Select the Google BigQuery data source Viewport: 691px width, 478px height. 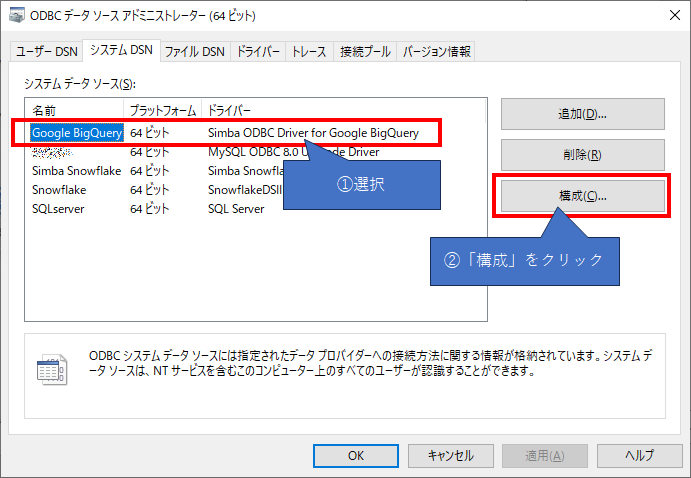coord(76,132)
